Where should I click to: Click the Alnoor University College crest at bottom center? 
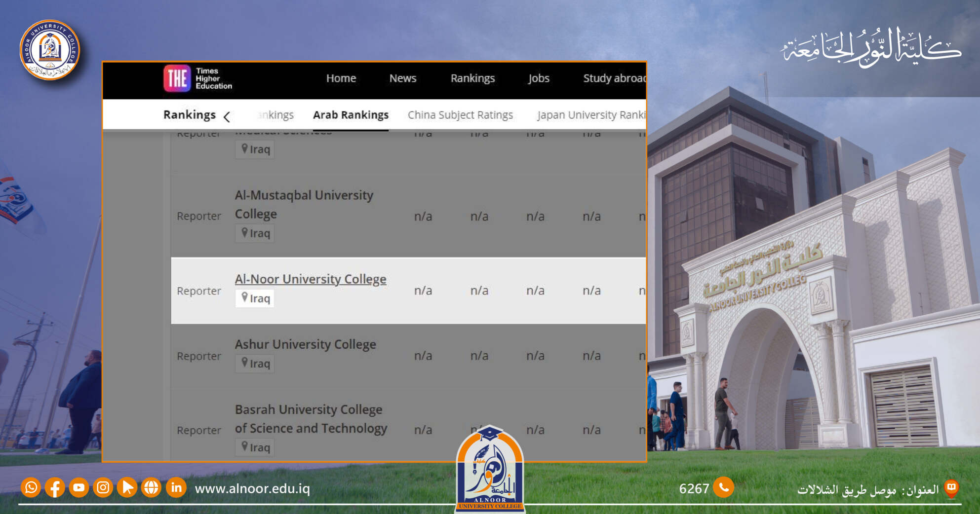[490, 469]
